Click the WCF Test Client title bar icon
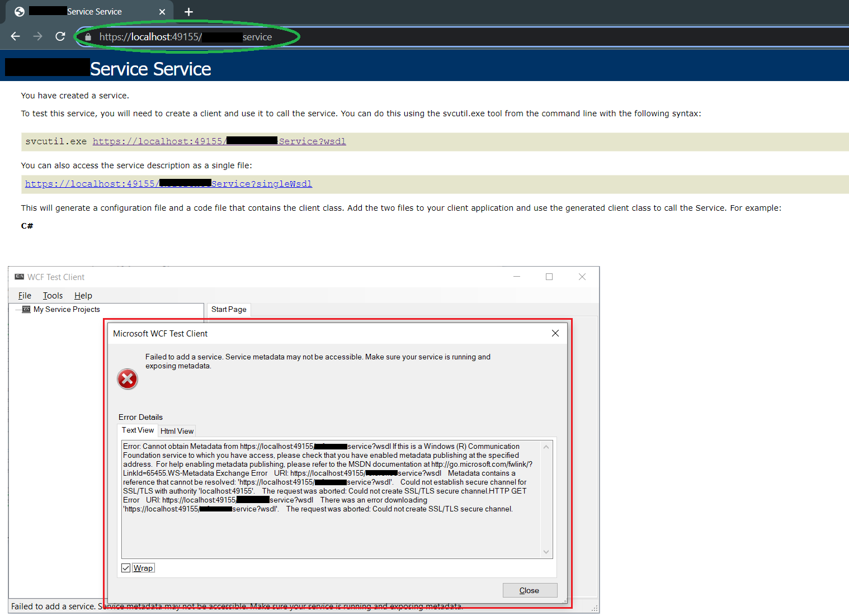The image size is (849, 616). pos(18,277)
